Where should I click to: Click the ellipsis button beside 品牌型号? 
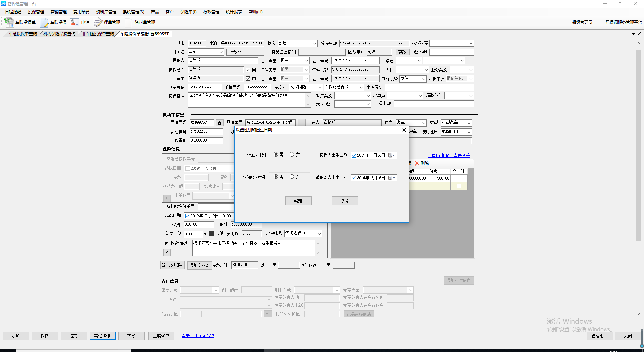301,122
